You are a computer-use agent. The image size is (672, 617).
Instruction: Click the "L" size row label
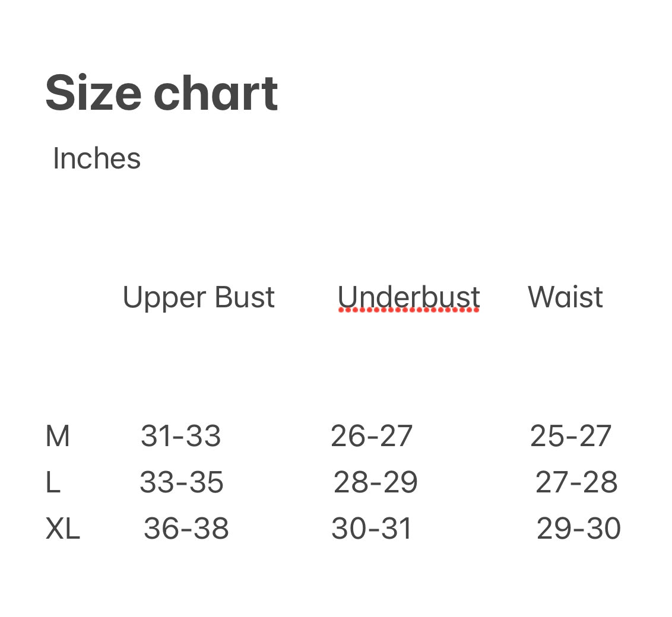(x=53, y=483)
